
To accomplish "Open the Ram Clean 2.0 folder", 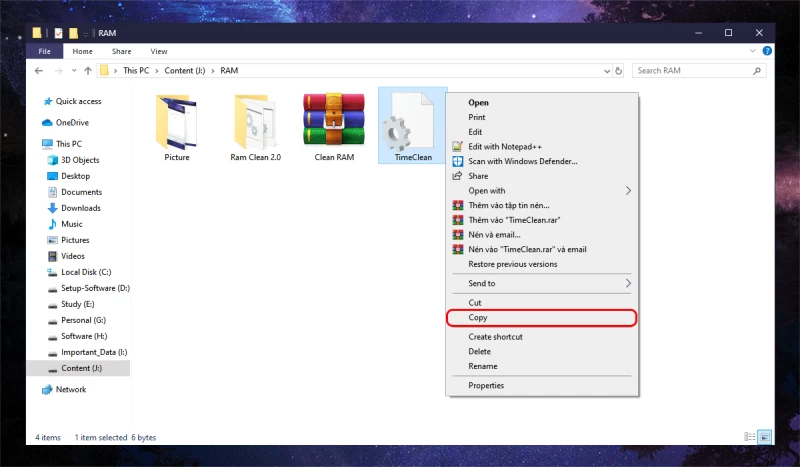I will [255, 122].
